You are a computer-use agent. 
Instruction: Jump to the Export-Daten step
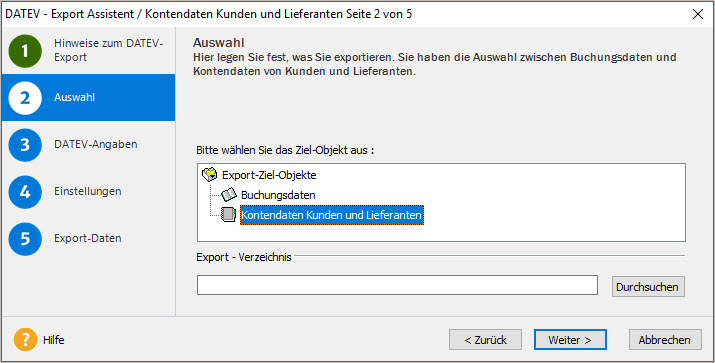(88, 238)
